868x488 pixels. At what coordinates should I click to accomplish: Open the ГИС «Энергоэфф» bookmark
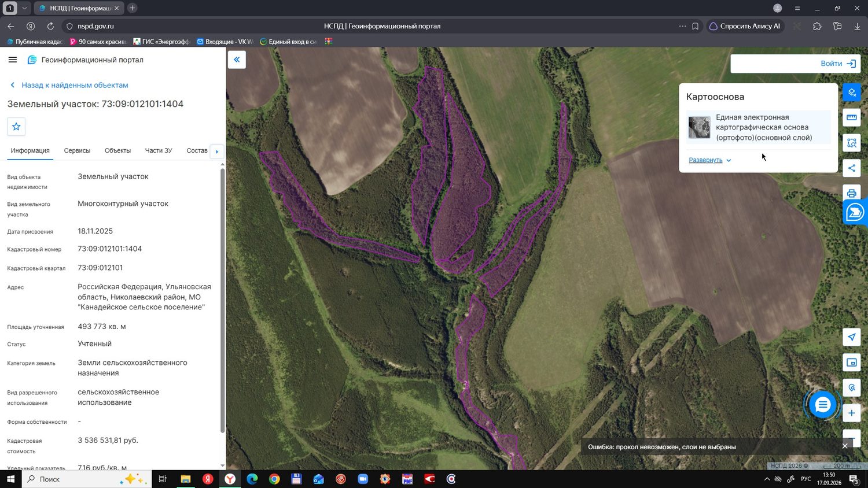(161, 42)
